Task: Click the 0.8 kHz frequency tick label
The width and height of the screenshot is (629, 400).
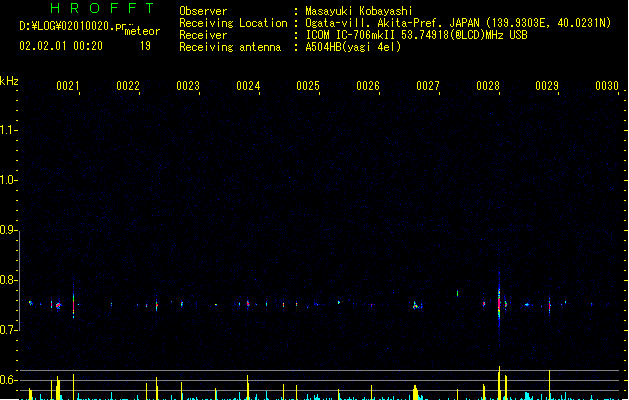Action: (x=7, y=280)
